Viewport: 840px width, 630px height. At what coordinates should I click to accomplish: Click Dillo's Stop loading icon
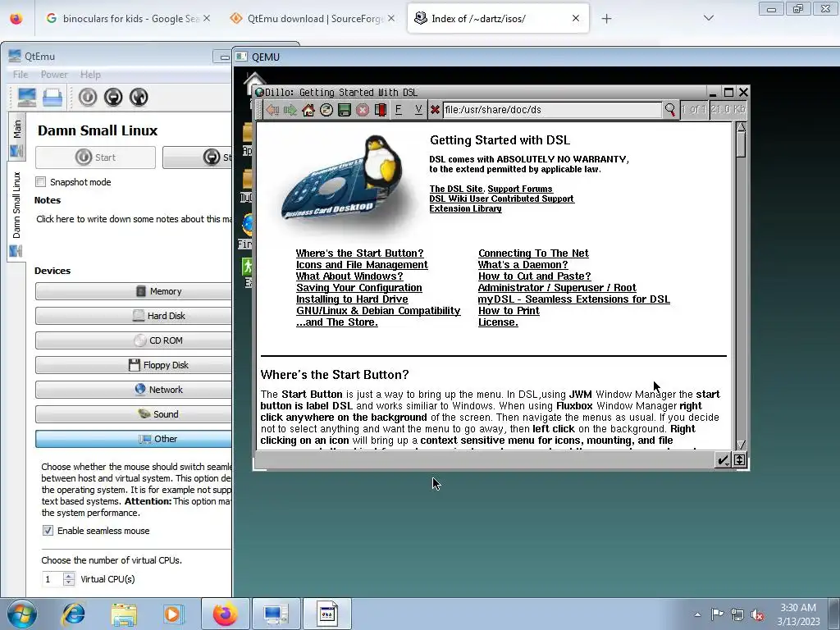click(x=363, y=110)
